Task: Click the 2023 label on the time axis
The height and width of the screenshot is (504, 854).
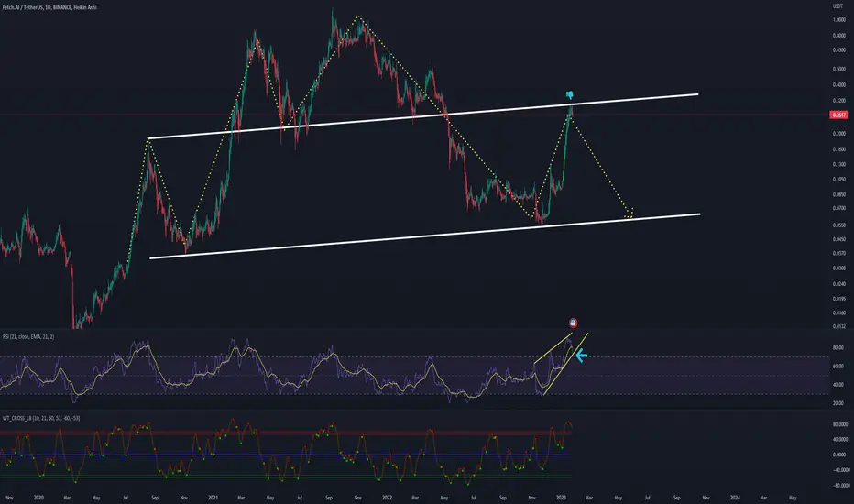Action: click(562, 498)
